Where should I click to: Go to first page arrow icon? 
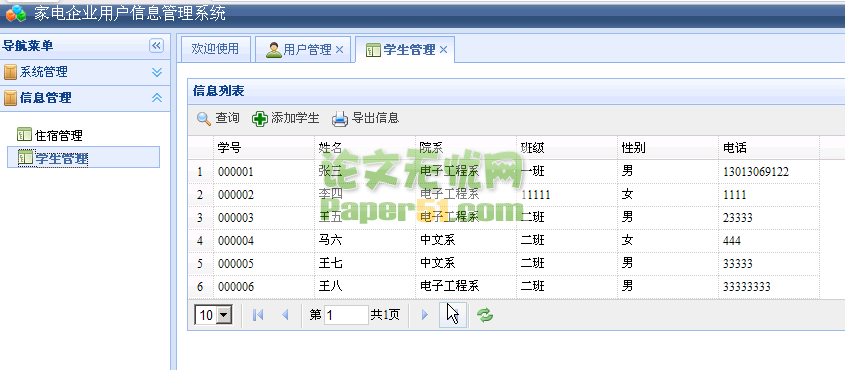(x=258, y=315)
